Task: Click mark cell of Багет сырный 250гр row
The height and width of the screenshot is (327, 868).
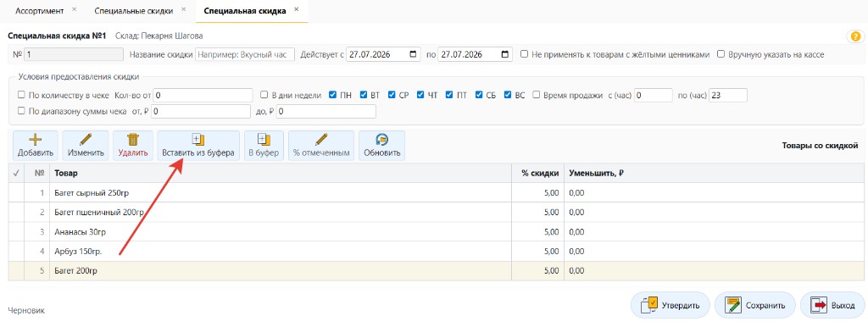Action: [16, 192]
